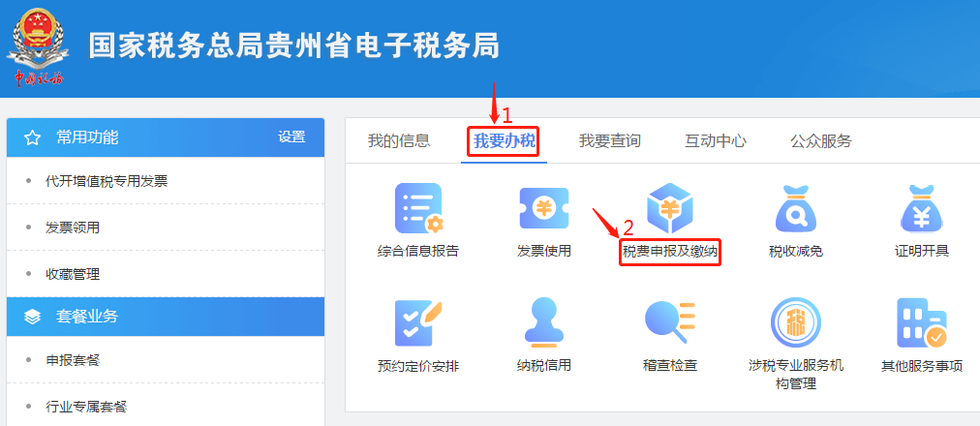Click the 预约定价安排 text label
The width and height of the screenshot is (980, 426).
(x=418, y=366)
